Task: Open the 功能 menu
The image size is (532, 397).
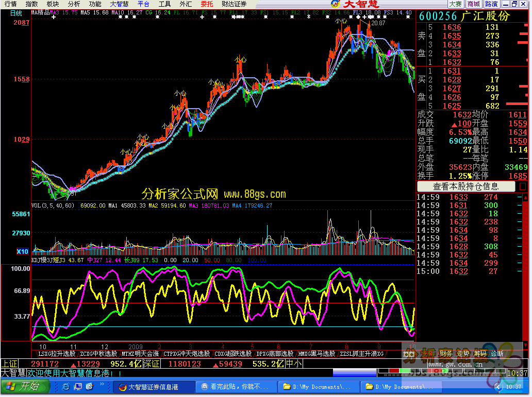Action: tap(95, 4)
